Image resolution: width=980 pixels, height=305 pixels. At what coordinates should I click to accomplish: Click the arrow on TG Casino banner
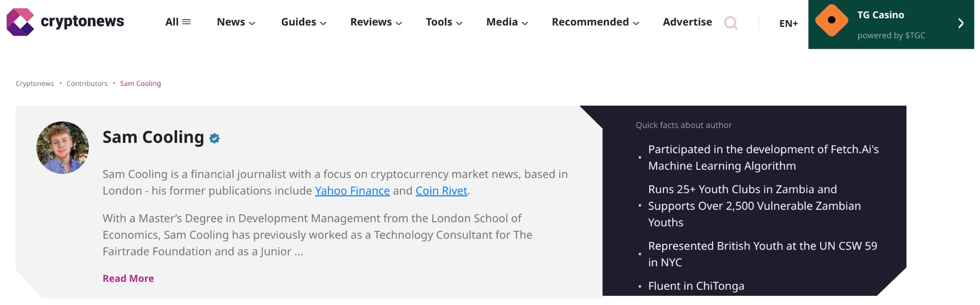(x=960, y=23)
